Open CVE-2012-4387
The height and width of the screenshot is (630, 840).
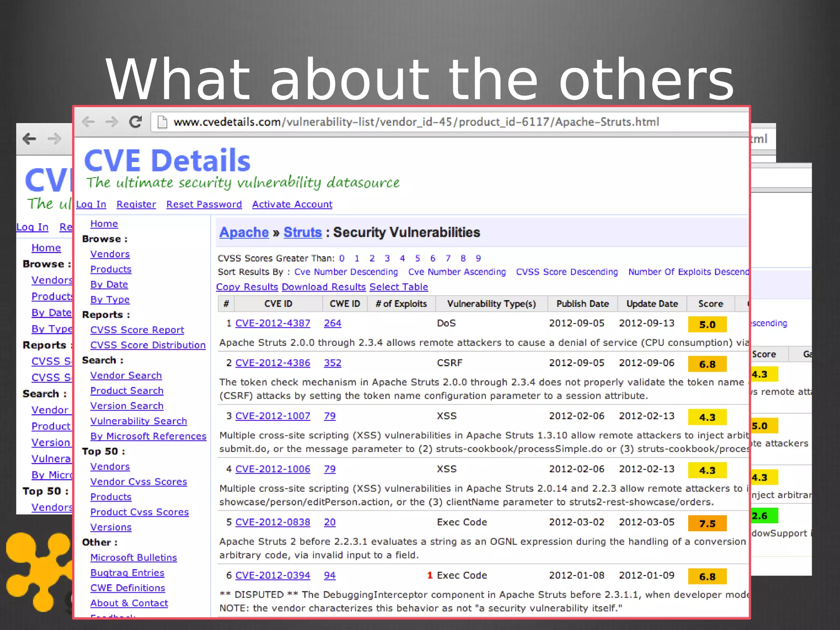[273, 323]
